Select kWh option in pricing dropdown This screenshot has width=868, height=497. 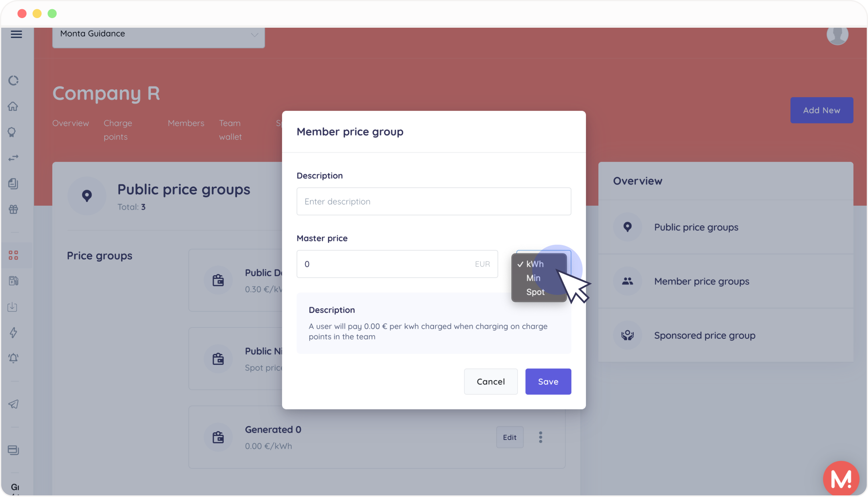point(535,264)
